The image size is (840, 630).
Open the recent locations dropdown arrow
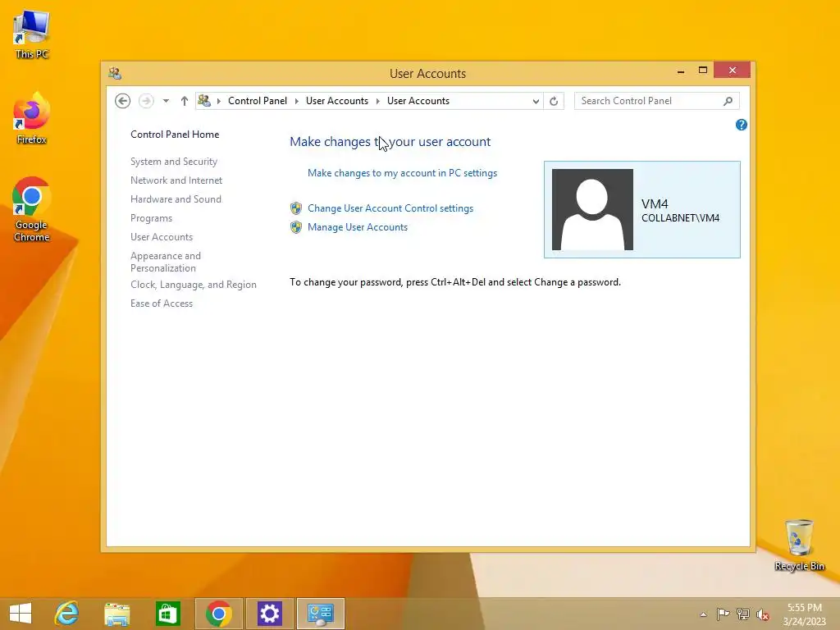pos(166,101)
